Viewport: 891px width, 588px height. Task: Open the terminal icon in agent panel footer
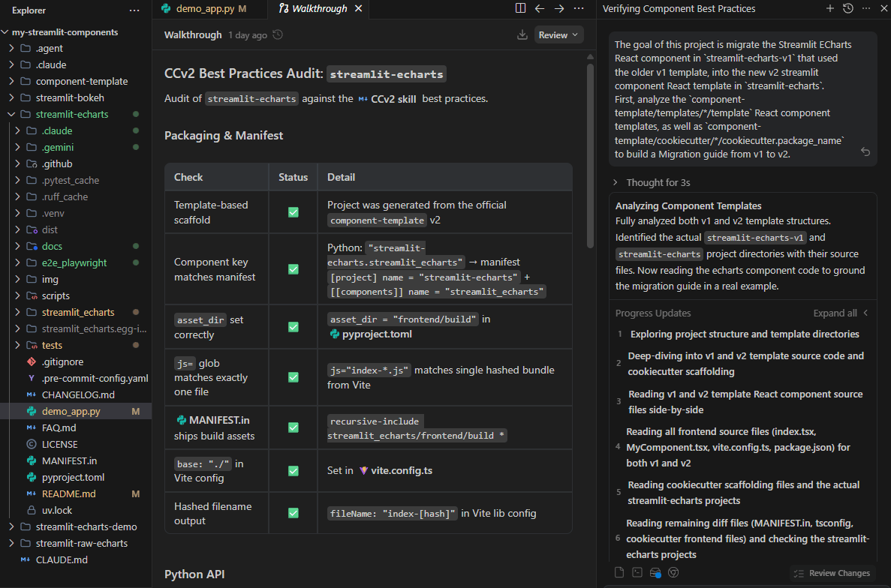point(637,572)
